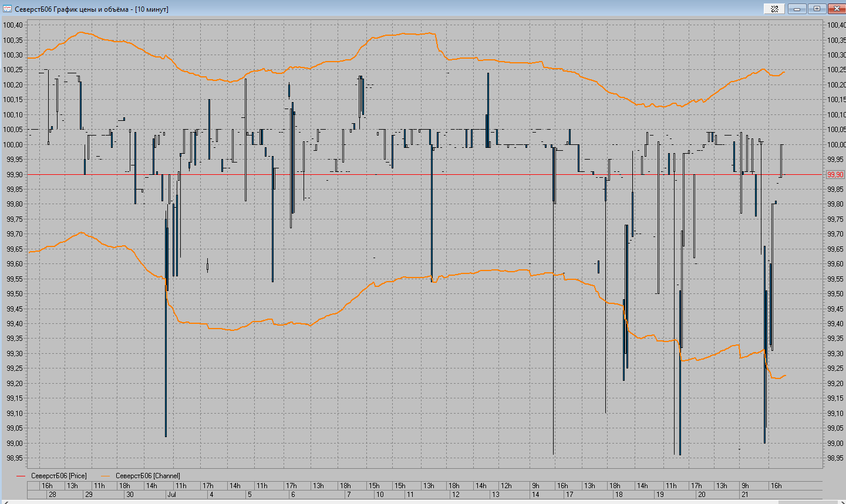Click the 100,40 value on left price axis

click(13, 25)
